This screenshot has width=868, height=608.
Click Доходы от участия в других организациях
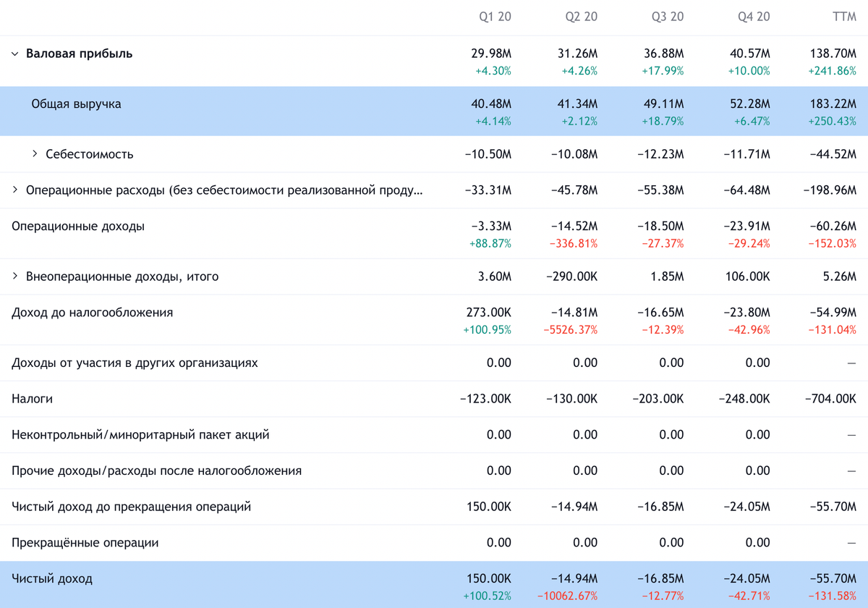click(x=135, y=363)
